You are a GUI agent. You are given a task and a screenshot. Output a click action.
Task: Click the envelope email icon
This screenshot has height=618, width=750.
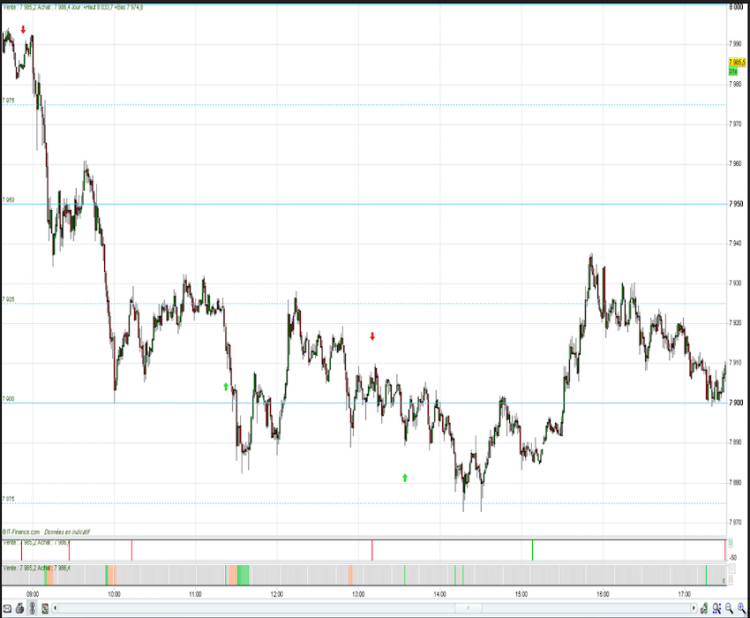7,608
